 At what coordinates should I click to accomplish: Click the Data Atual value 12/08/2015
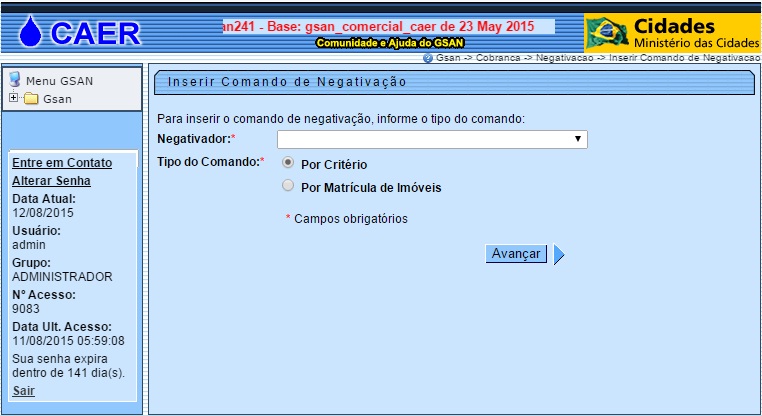[43, 213]
